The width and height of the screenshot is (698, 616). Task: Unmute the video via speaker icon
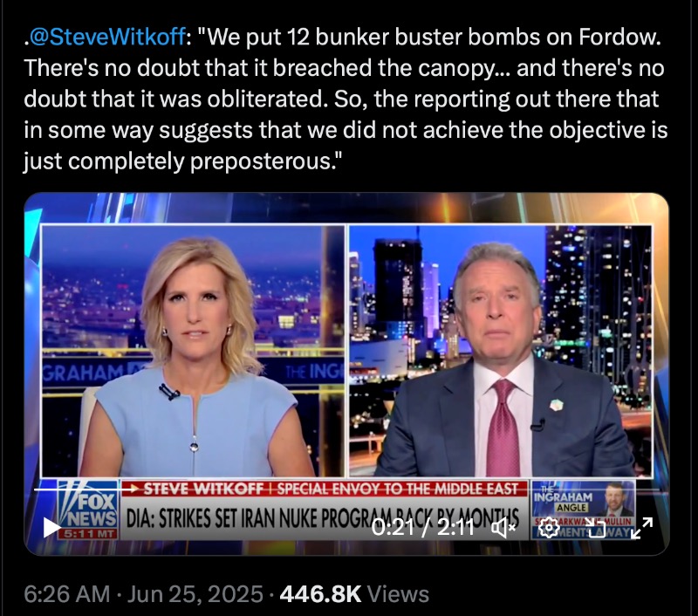point(503,528)
